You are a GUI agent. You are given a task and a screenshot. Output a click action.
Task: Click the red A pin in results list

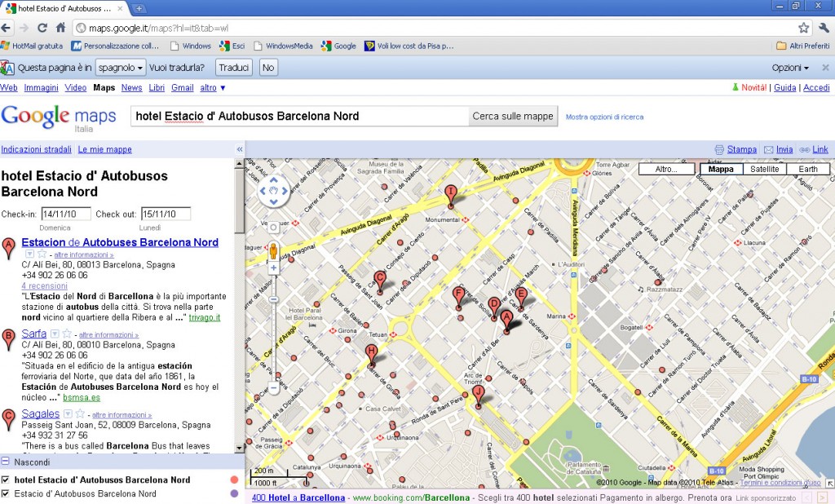[x=8, y=249]
